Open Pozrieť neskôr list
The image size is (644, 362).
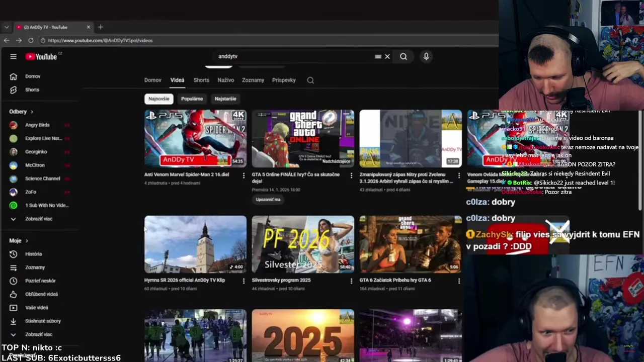[39, 281]
